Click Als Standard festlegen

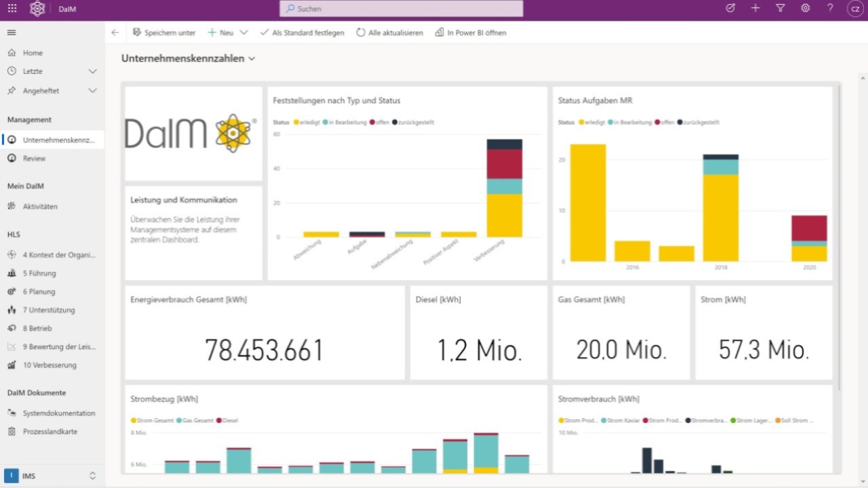tap(302, 33)
